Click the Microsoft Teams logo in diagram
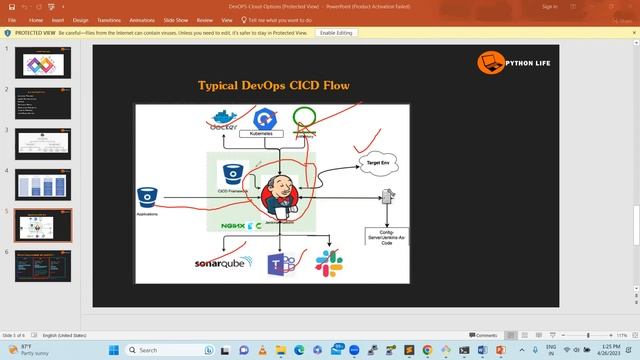 tap(281, 264)
